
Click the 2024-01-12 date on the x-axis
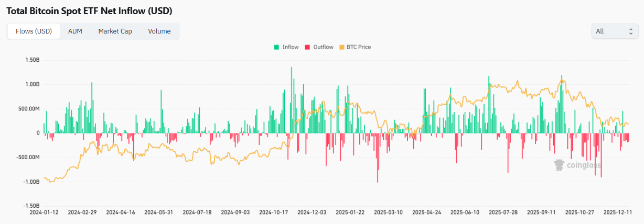pos(44,212)
